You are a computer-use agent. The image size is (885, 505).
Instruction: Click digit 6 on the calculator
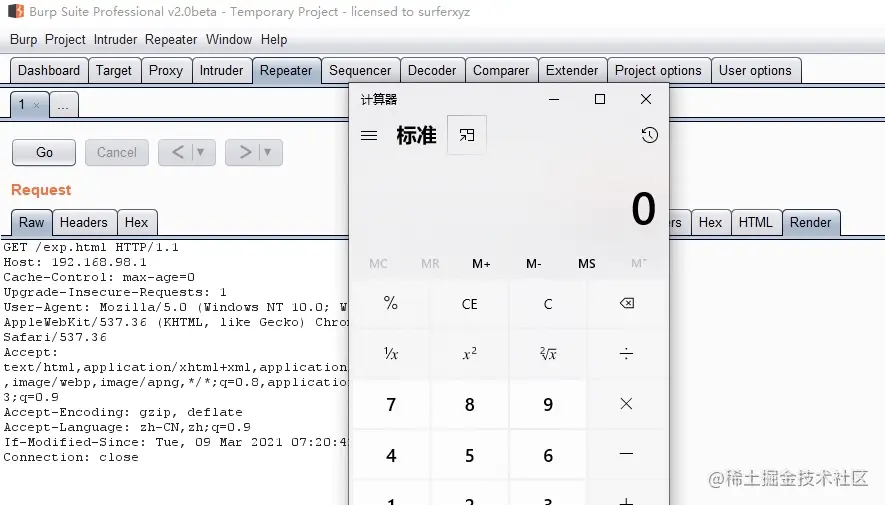point(548,455)
